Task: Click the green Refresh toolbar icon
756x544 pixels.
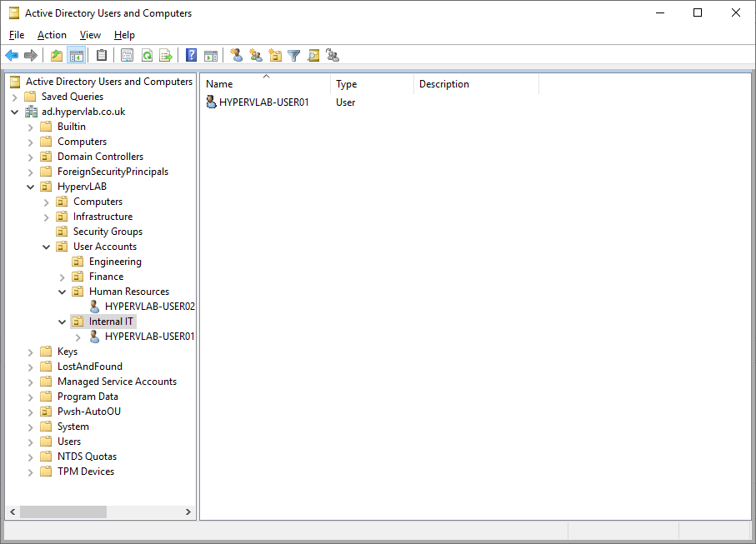Action: [147, 56]
